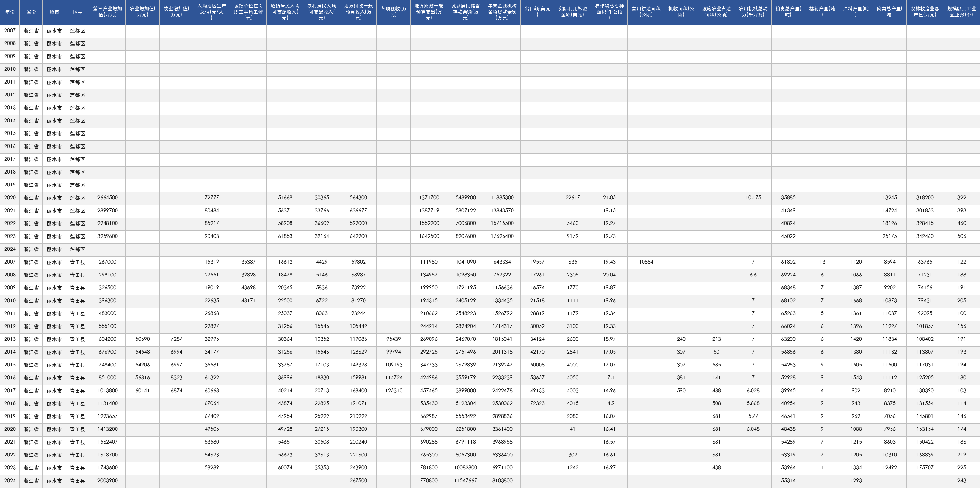Click the cell with value 17626400
Screen dimensions: 980x488
pyautogui.click(x=502, y=236)
